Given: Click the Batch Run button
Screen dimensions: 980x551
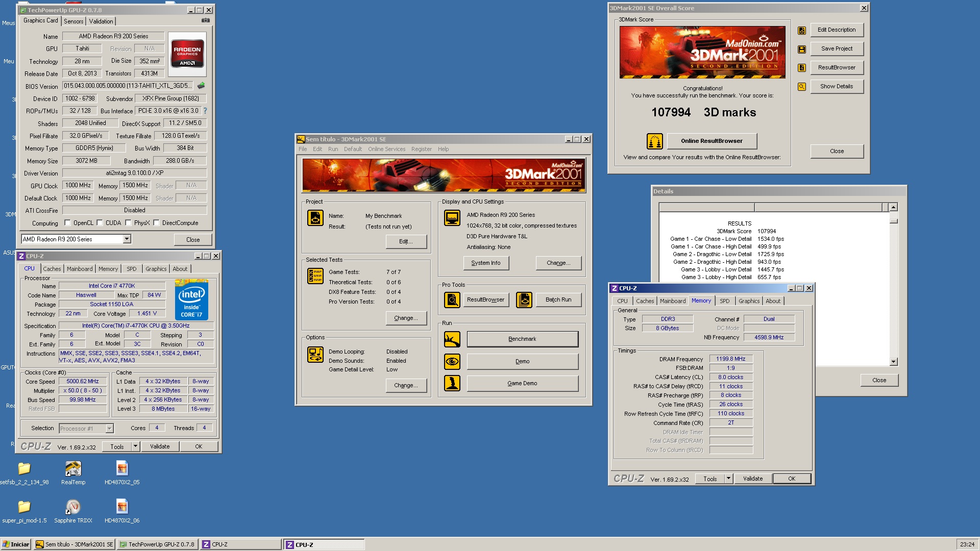Looking at the screenshot, I should 558,300.
